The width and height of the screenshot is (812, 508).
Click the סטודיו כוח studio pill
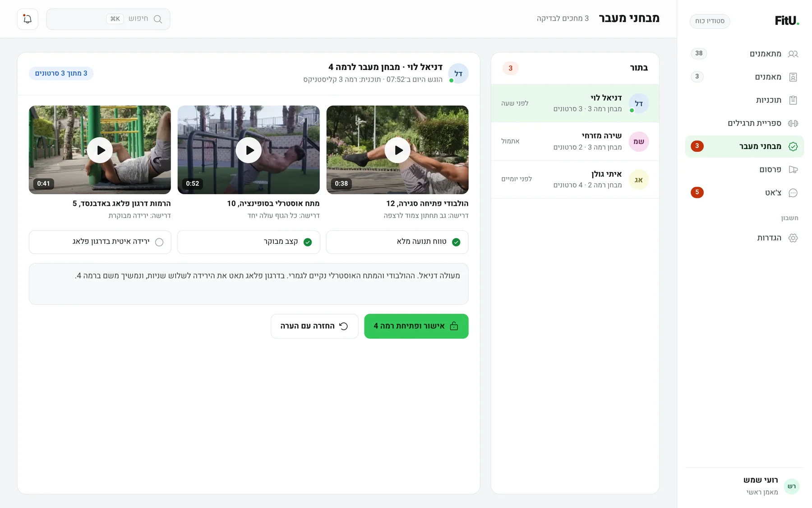(x=710, y=21)
